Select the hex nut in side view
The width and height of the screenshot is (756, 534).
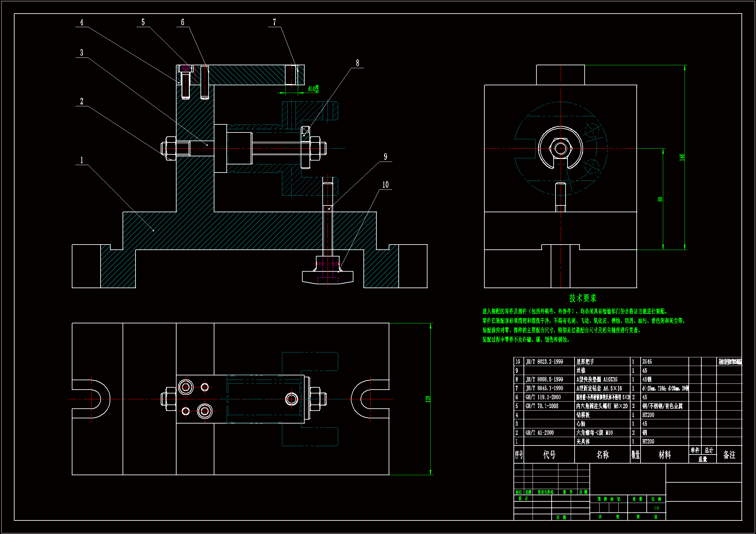(560, 148)
